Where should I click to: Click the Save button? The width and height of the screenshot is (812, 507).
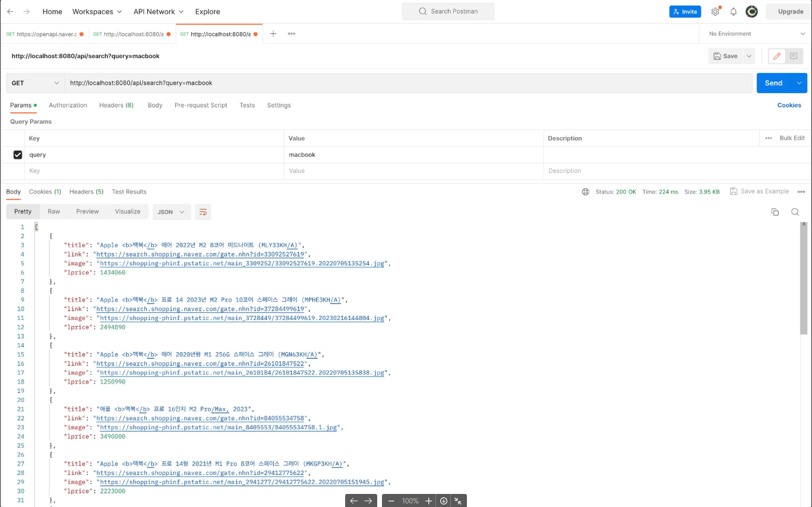click(x=725, y=56)
